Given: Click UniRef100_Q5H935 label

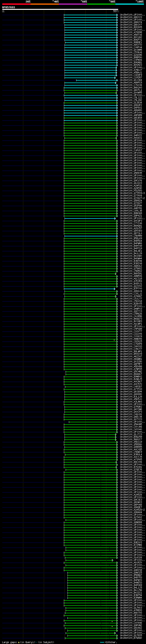Looking at the screenshot, I should click(x=131, y=173).
